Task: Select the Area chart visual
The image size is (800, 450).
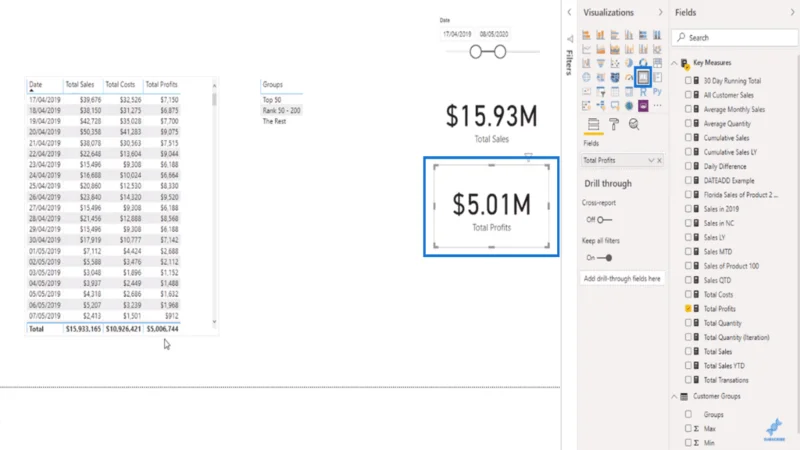Action: (x=601, y=49)
